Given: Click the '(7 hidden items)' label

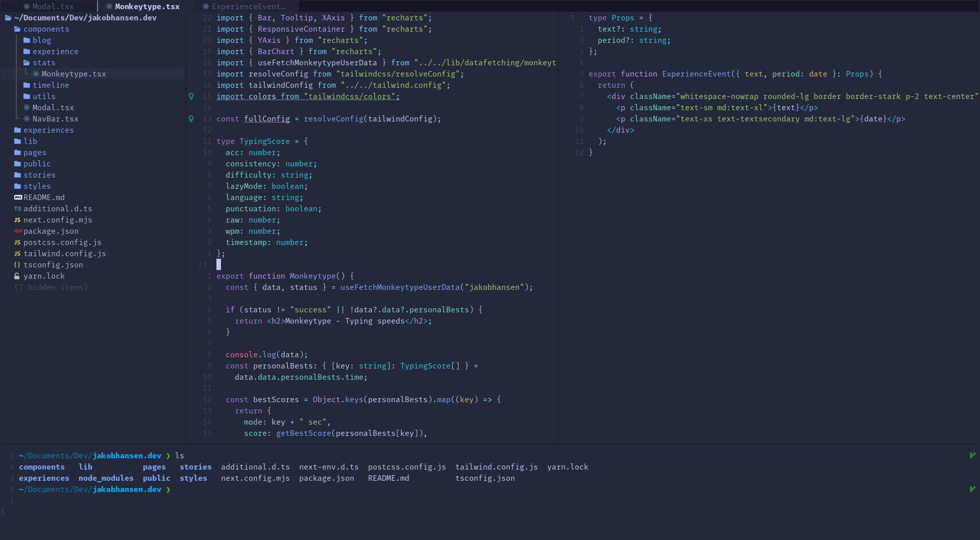Looking at the screenshot, I should (51, 287).
